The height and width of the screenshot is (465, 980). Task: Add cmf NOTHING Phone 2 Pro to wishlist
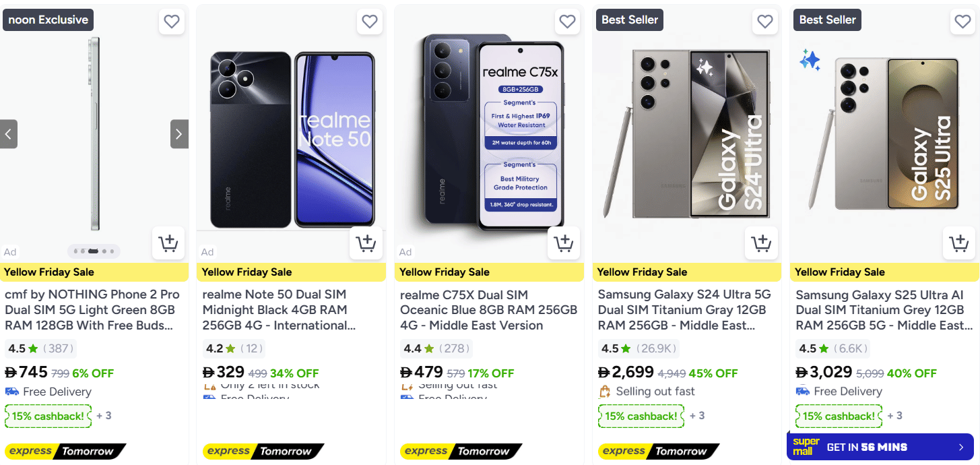[172, 22]
